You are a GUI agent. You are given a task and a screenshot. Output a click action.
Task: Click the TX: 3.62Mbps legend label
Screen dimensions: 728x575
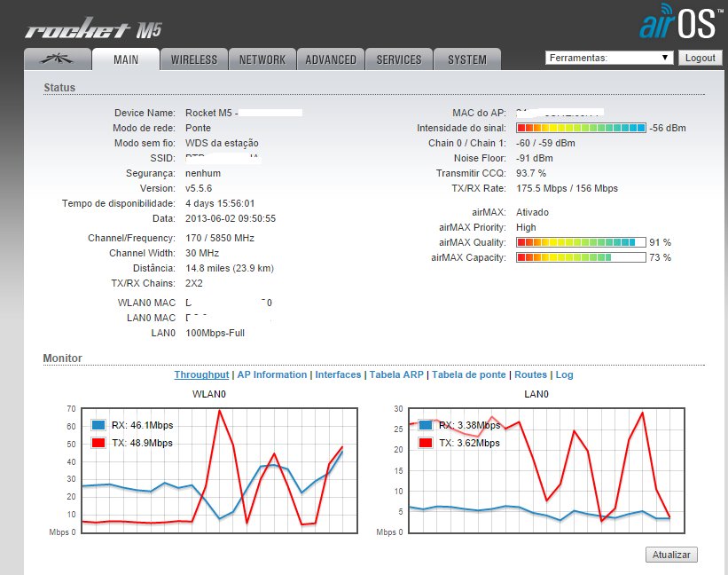[x=469, y=443]
